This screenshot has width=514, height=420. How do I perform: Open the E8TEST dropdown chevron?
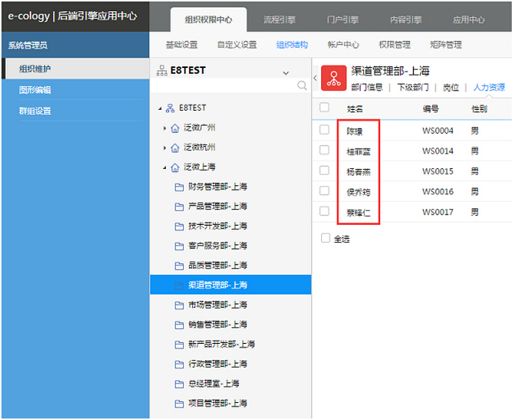tap(285, 72)
